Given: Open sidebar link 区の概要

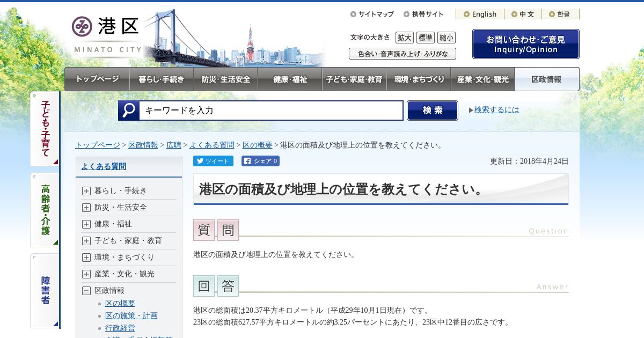Looking at the screenshot, I should [x=120, y=303].
